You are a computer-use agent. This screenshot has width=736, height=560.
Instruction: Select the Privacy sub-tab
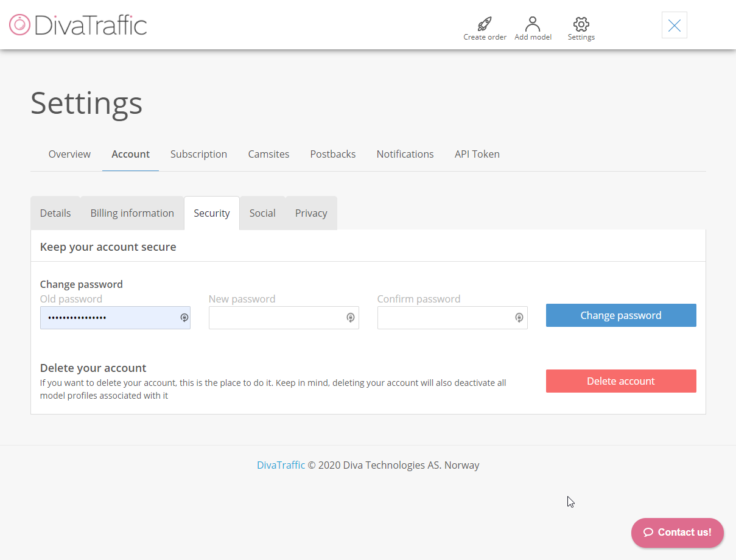[x=311, y=213]
